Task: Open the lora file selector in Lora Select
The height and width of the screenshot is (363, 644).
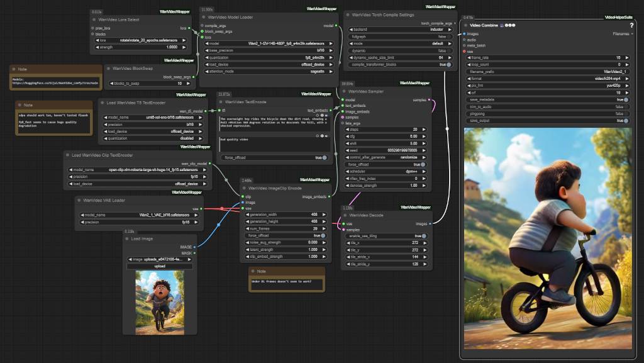Action: click(x=140, y=40)
